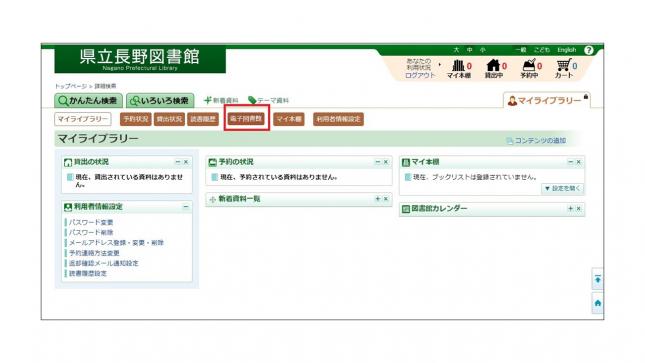Click the highlighted 電子図書館 button
This screenshot has height=363, width=645.
tap(246, 119)
